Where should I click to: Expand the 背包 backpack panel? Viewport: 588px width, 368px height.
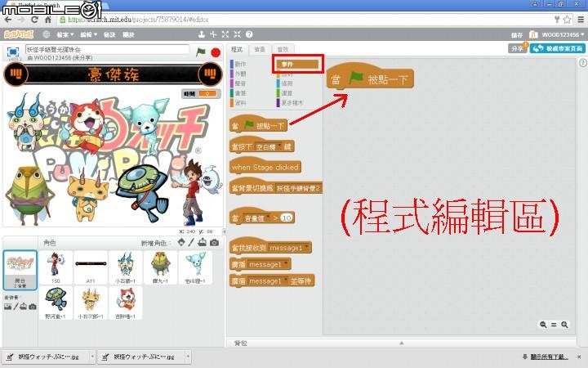[401, 343]
